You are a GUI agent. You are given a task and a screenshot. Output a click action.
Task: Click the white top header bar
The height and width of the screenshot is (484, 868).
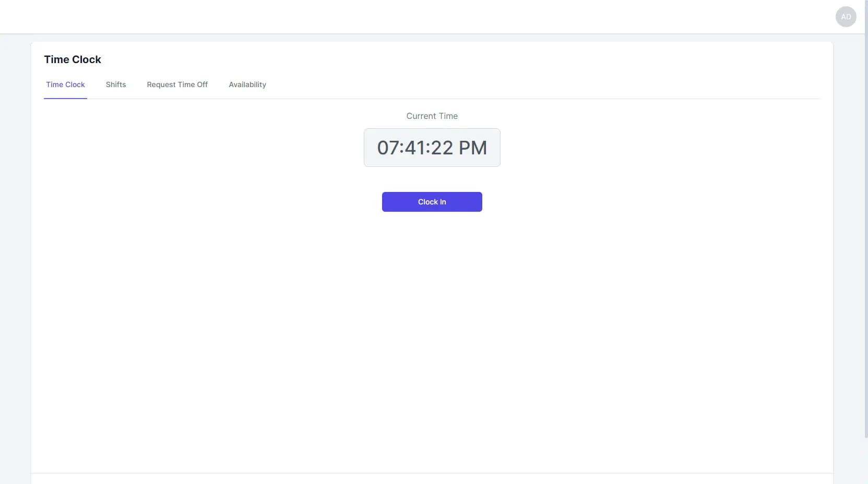[x=418, y=16]
